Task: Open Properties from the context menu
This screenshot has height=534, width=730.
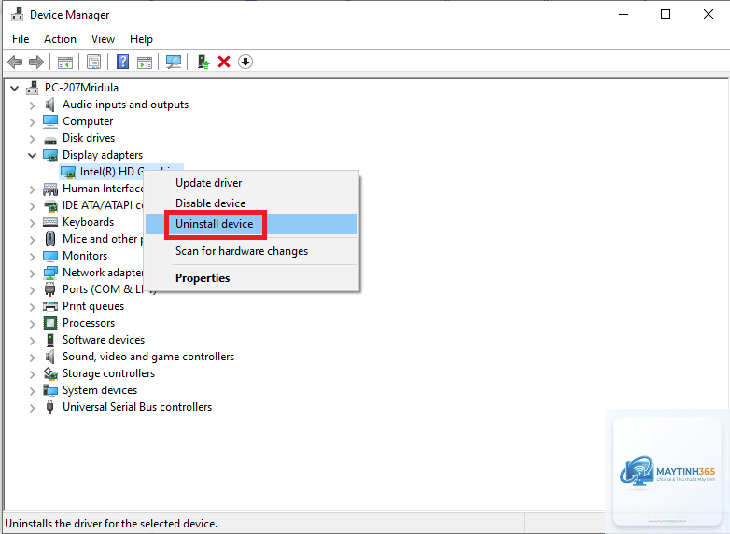Action: (x=251, y=278)
